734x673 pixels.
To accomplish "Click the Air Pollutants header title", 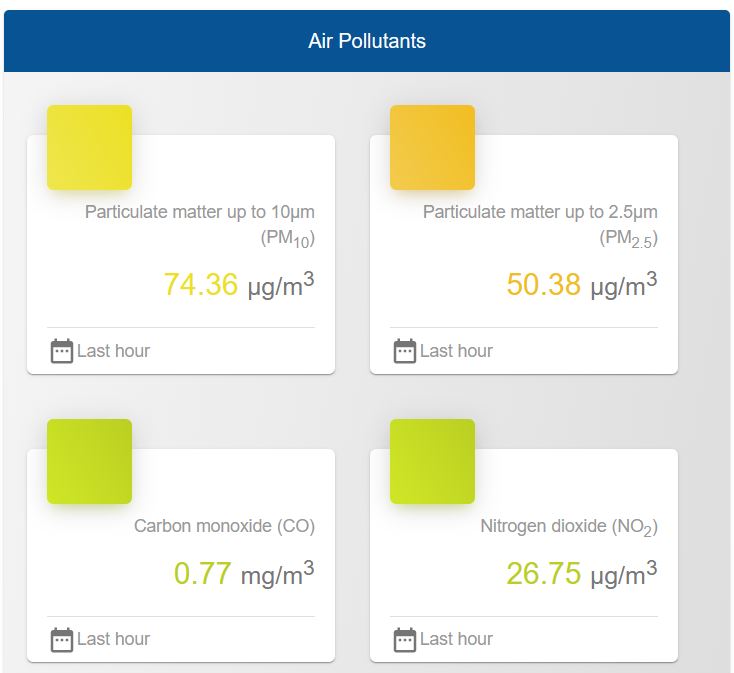I will coord(367,41).
